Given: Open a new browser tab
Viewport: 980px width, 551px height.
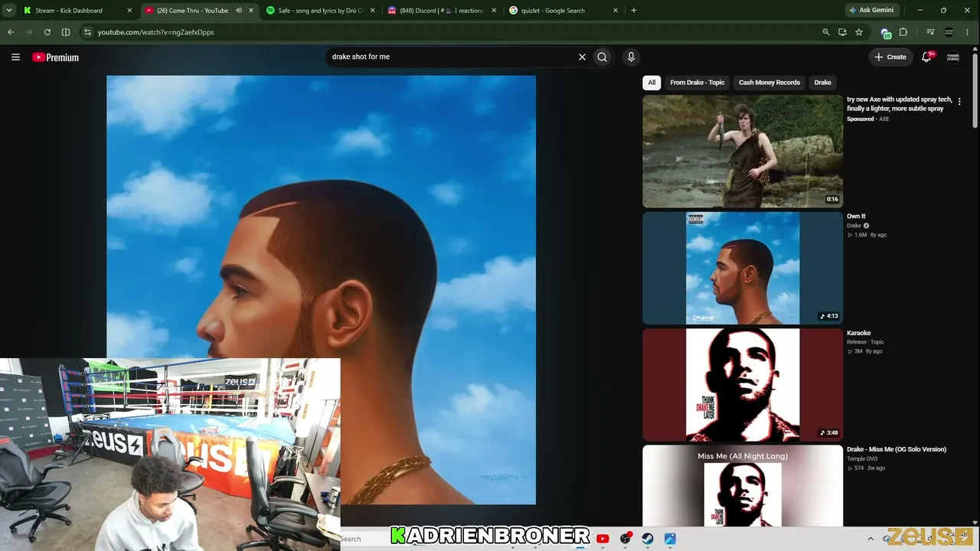Looking at the screenshot, I should pyautogui.click(x=634, y=11).
